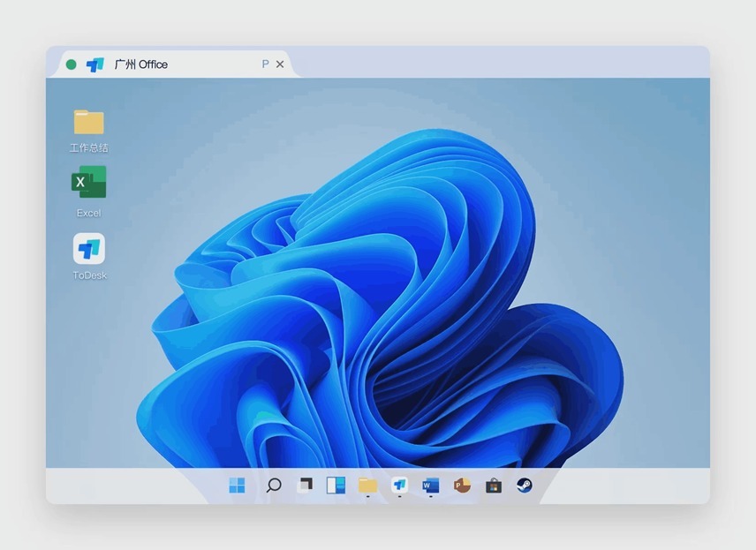Open Microsoft Store from the taskbar
This screenshot has width=756, height=550.
(493, 486)
